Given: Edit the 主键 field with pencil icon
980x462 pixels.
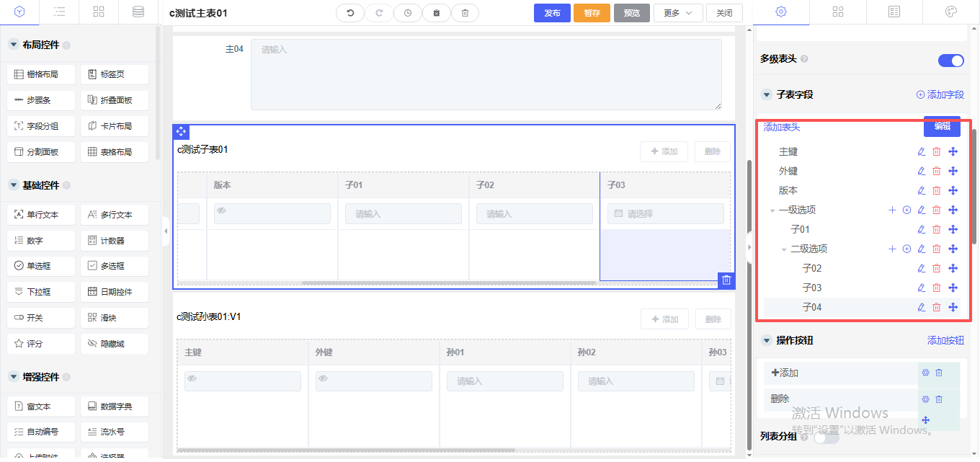Looking at the screenshot, I should [x=921, y=151].
